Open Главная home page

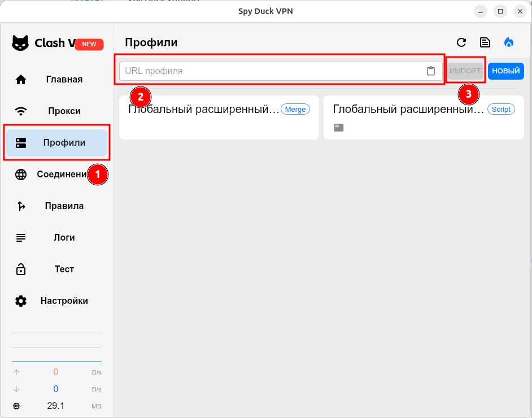[56, 80]
